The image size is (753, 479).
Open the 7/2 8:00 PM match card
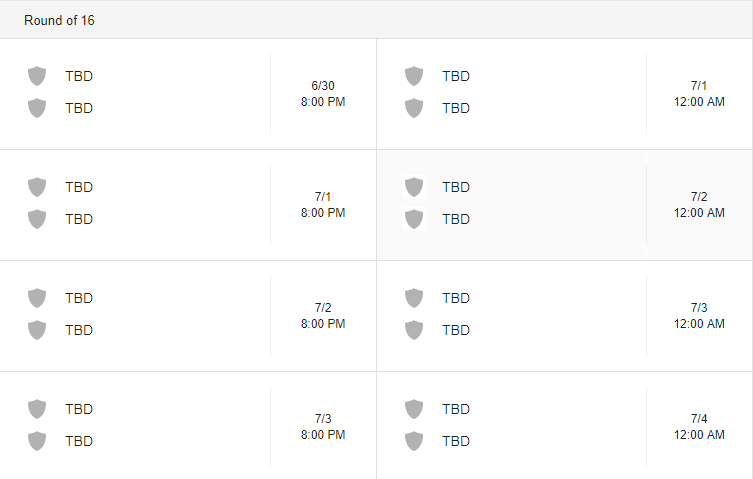[x=188, y=316]
